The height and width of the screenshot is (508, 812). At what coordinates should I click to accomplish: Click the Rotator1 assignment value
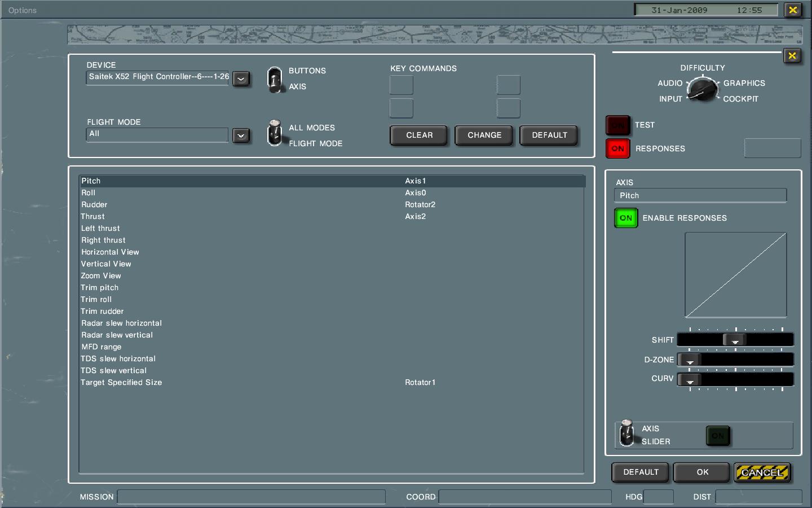(x=420, y=383)
